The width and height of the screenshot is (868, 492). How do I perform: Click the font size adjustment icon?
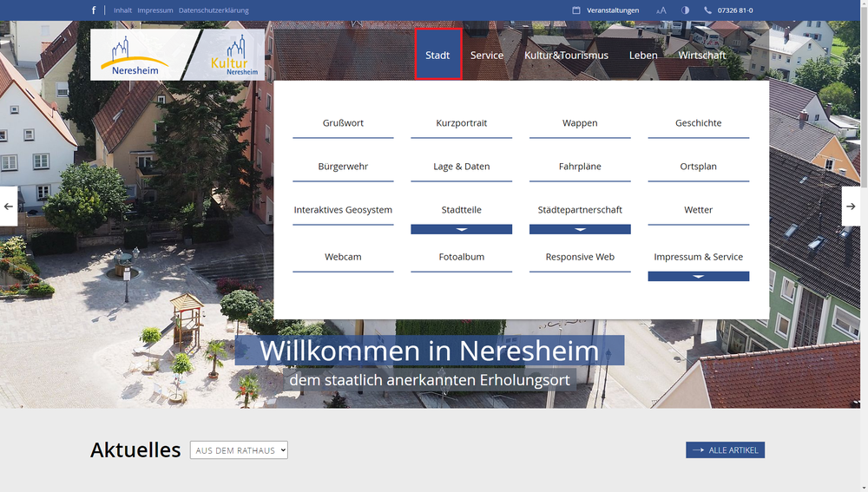coord(661,10)
